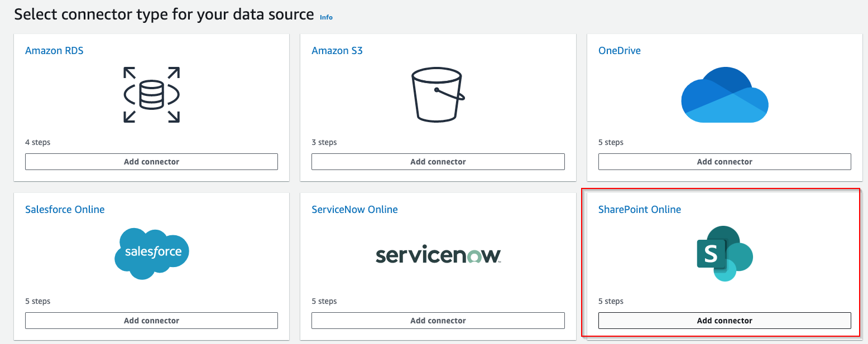The width and height of the screenshot is (868, 344).
Task: Click the "4 steps" text in Amazon RDS card
Action: pos(38,142)
